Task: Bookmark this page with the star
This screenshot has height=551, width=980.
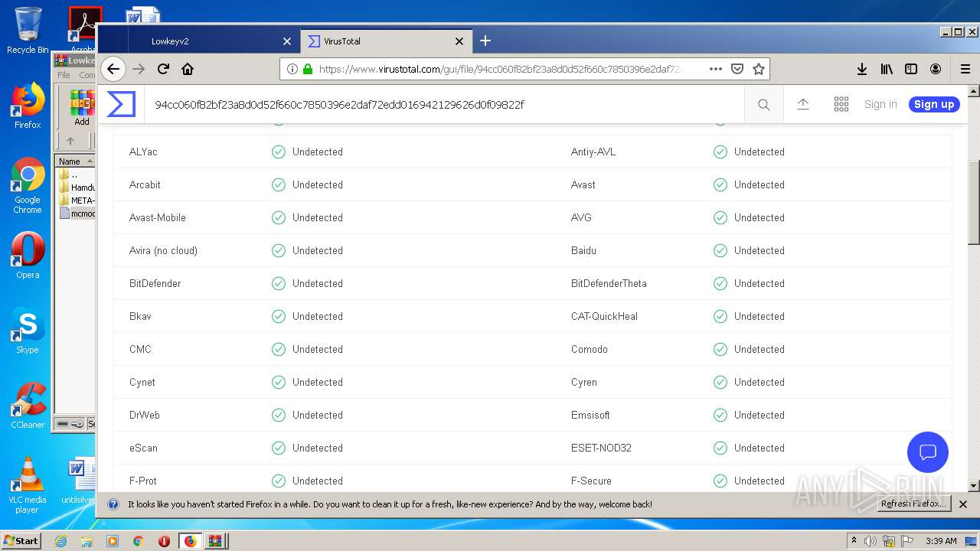Action: click(759, 69)
